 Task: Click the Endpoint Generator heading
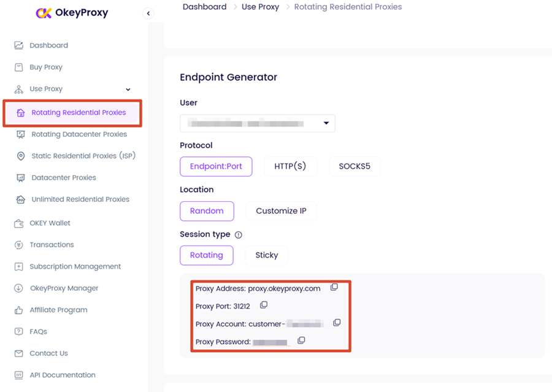229,77
